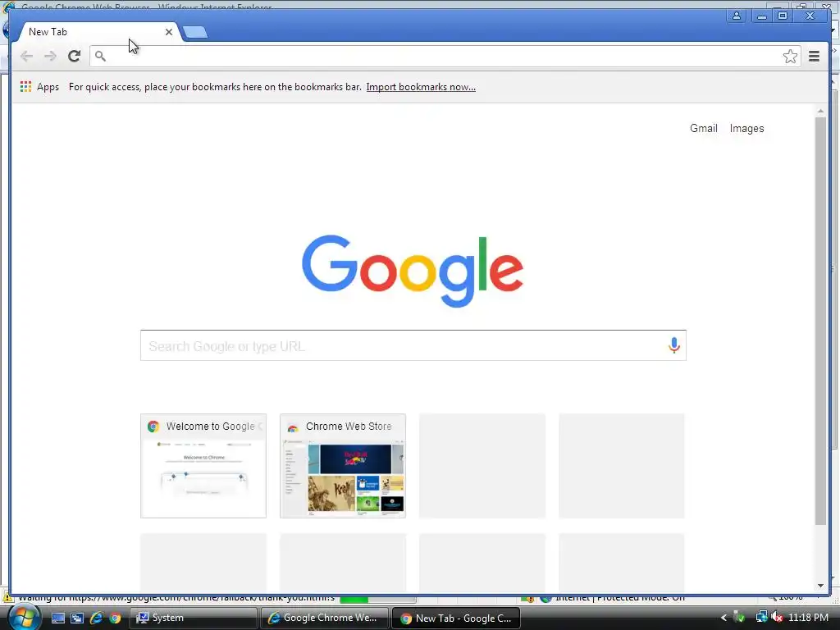Focus the address bar omnibox
The width and height of the screenshot is (840, 630).
pos(445,56)
